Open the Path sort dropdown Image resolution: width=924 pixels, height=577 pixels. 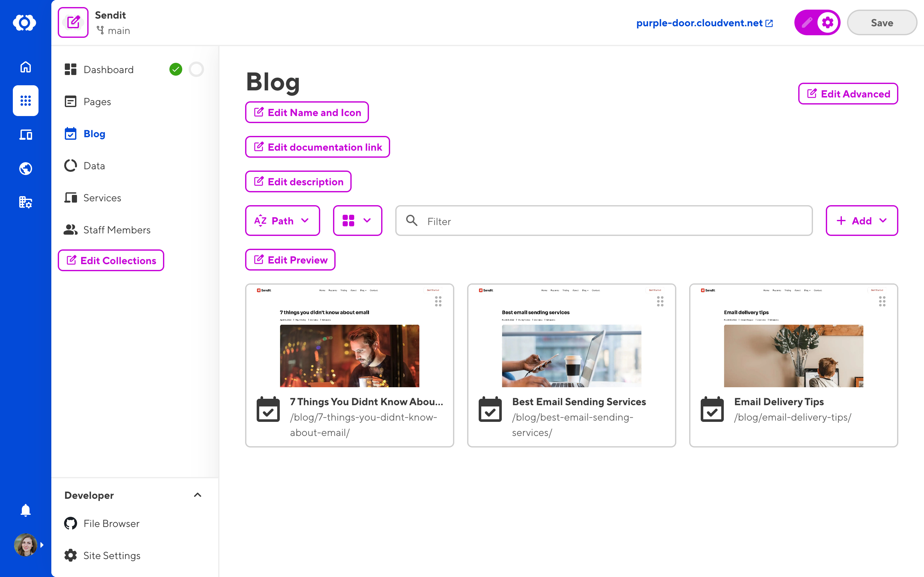click(282, 221)
